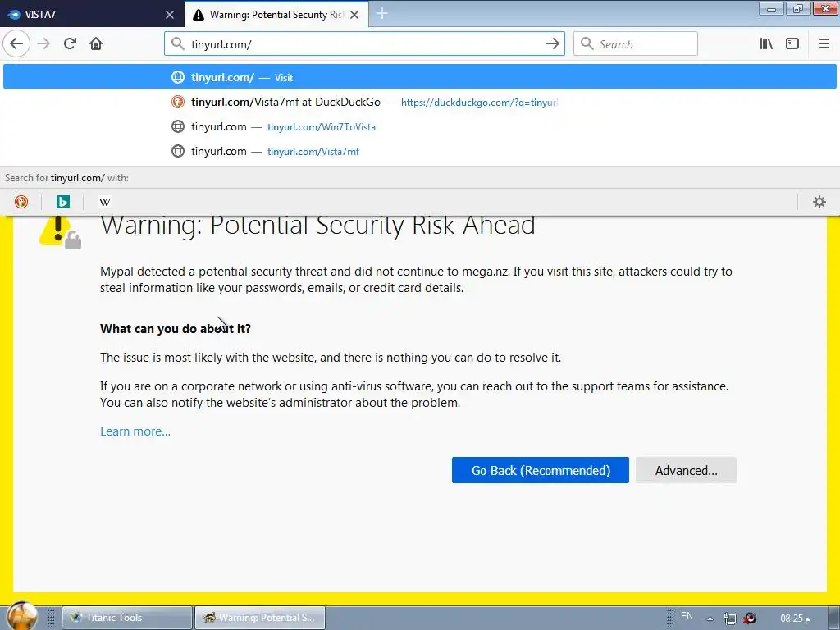Follow the Learn more... link
This screenshot has width=840, height=630.
pos(135,431)
